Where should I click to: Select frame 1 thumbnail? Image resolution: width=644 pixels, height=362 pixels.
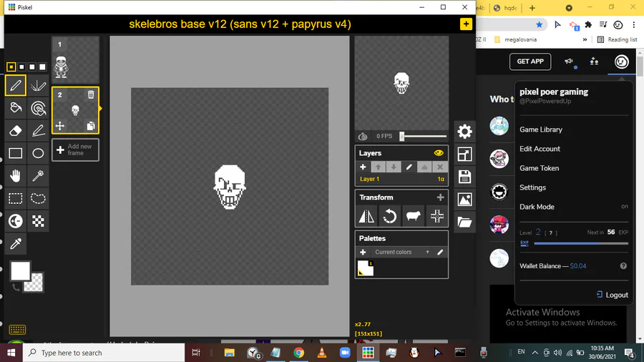[x=75, y=60]
